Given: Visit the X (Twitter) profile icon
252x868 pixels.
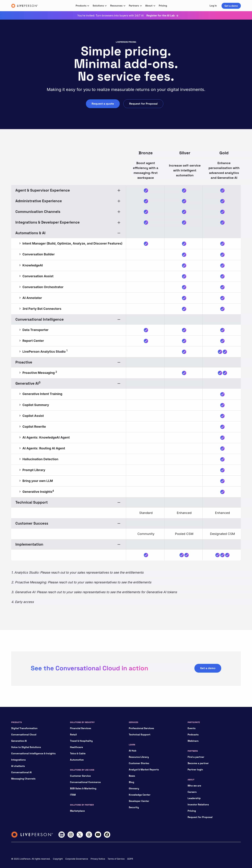Looking at the screenshot, I should (80, 834).
